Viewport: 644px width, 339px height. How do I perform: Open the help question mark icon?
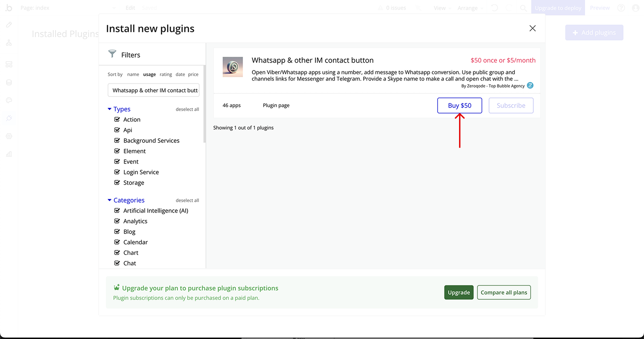coord(621,8)
